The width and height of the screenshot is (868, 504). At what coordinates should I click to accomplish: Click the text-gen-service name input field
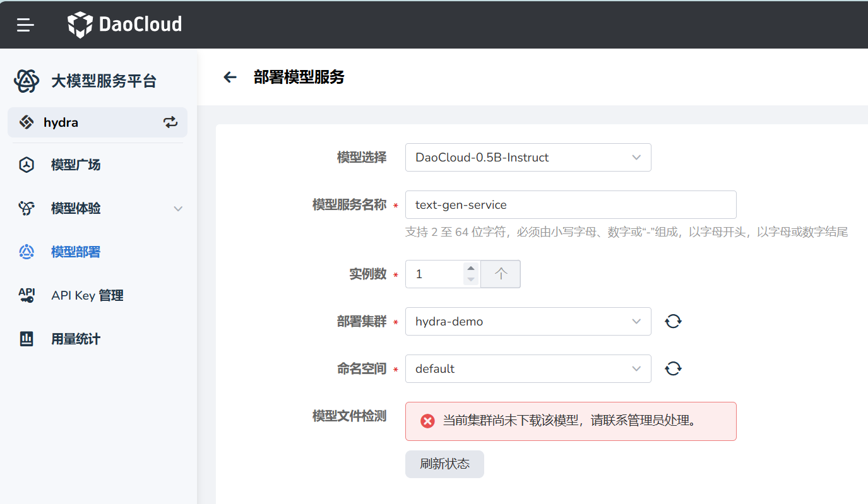tap(570, 204)
